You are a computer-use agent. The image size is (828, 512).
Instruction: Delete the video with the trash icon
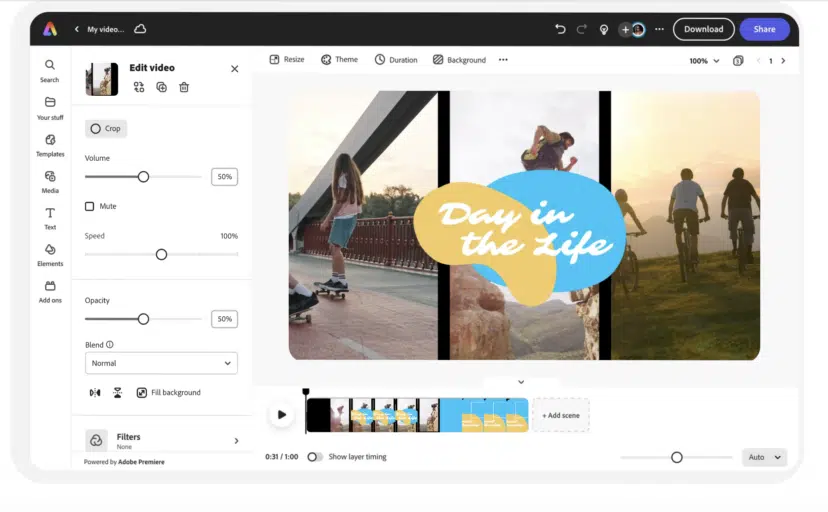point(184,87)
